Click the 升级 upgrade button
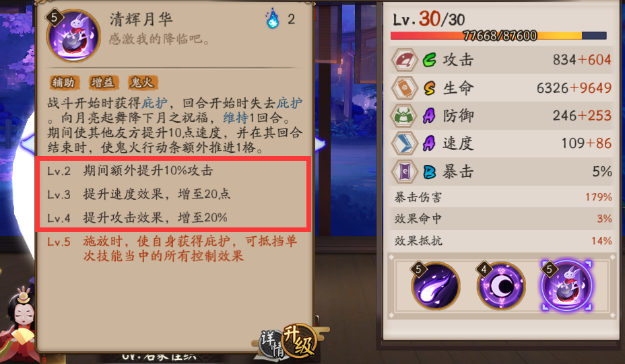Viewport: 625px width, 364px height. coord(299,340)
